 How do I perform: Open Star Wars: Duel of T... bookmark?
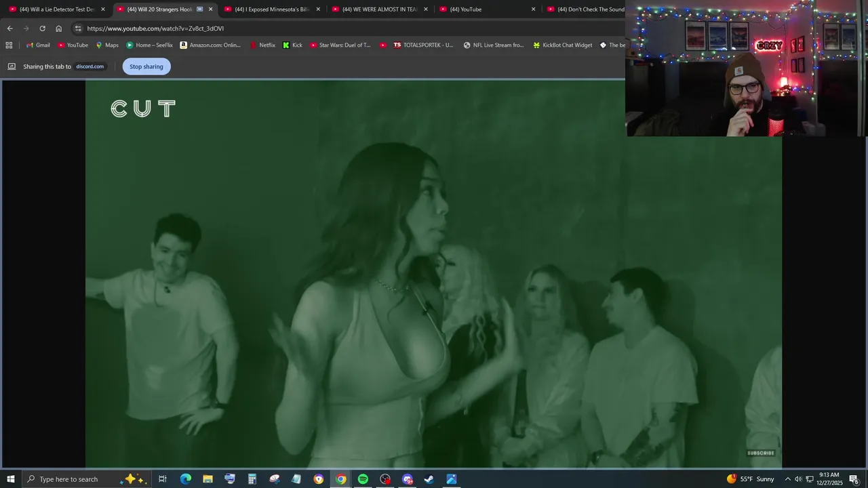coord(340,45)
